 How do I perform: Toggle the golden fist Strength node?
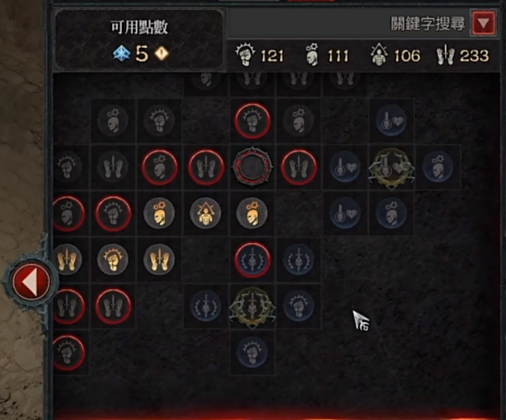113,259
